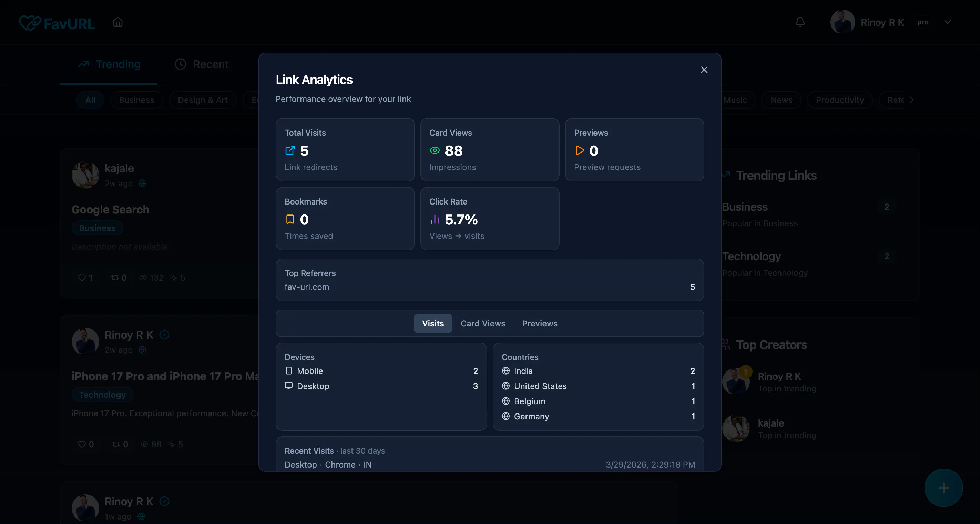
Task: Select the All category filter
Action: click(x=90, y=100)
